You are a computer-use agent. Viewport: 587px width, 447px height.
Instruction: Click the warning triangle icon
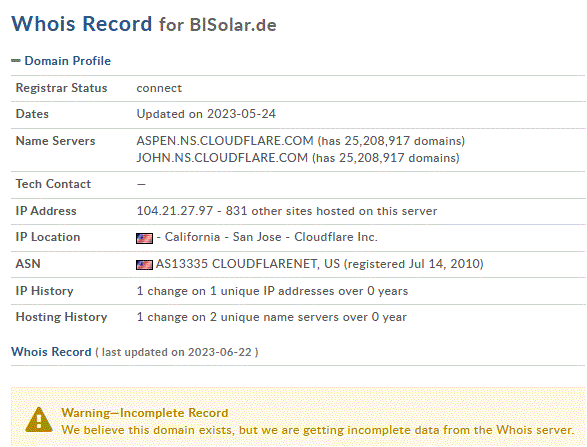click(39, 420)
